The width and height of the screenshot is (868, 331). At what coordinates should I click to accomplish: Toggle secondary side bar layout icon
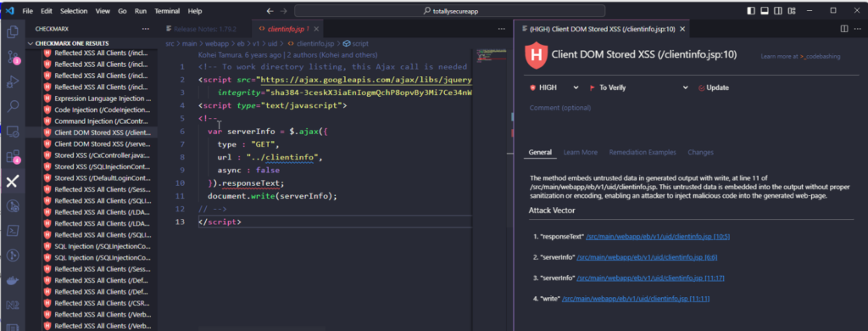[x=778, y=10]
